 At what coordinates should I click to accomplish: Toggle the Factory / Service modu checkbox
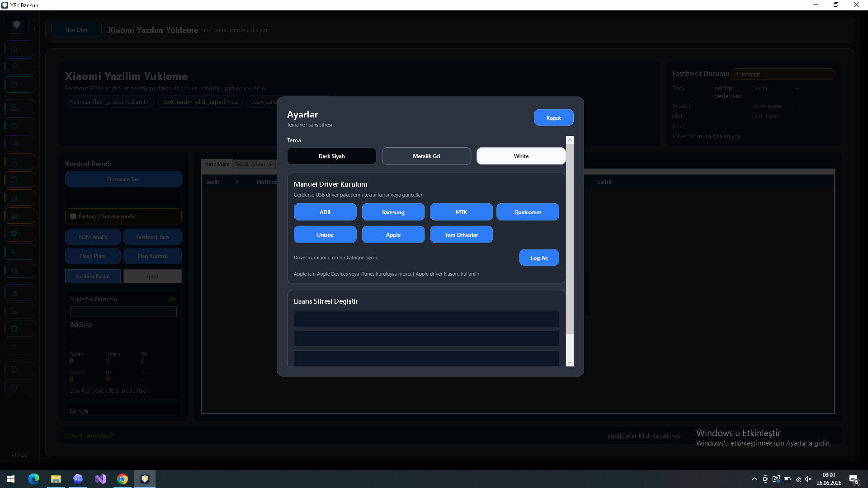(x=73, y=216)
